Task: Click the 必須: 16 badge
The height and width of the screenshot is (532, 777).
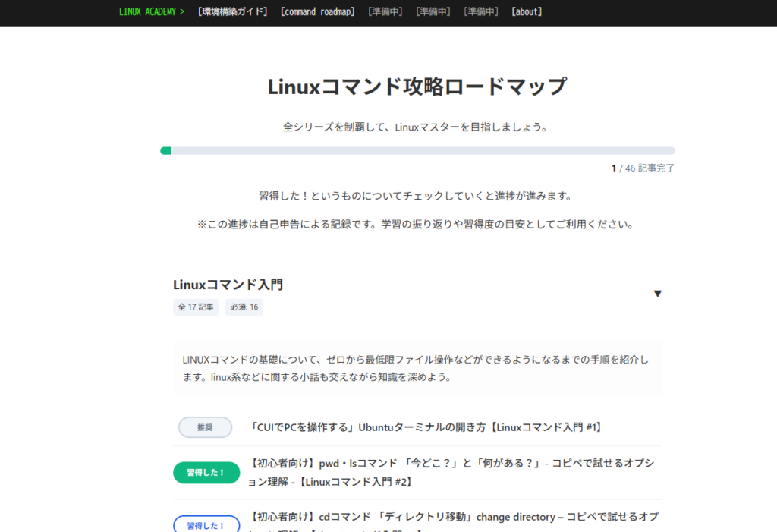Action: click(x=244, y=307)
